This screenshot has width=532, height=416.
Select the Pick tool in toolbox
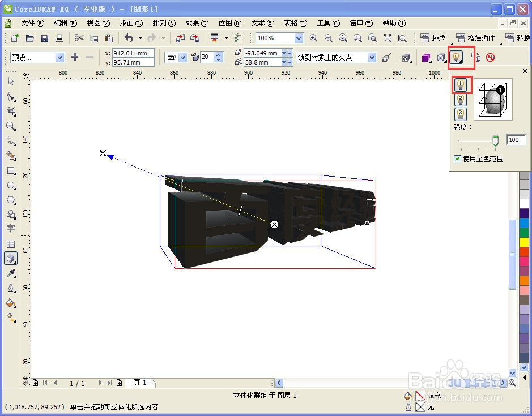(x=11, y=82)
